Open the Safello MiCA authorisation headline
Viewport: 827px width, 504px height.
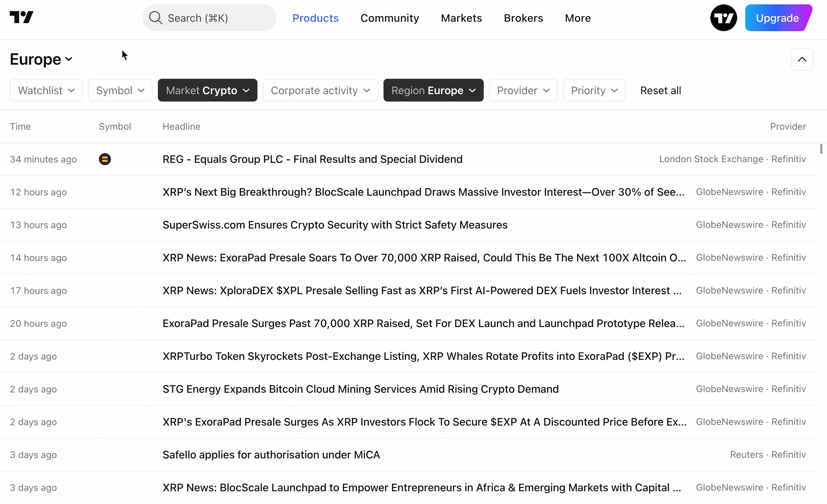[271, 455]
